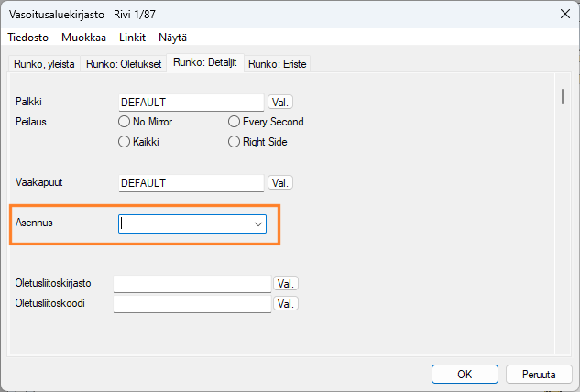The height and width of the screenshot is (392, 580).
Task: Select the Right Side radio button
Action: (x=235, y=142)
